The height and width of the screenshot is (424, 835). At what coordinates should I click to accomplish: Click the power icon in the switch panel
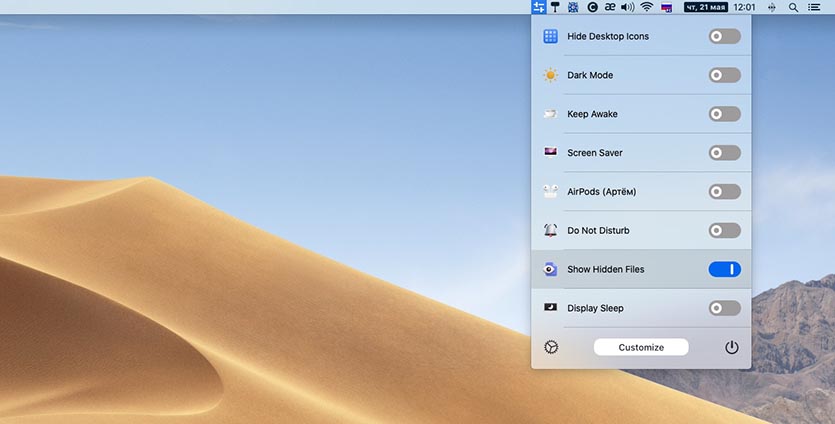(x=732, y=347)
